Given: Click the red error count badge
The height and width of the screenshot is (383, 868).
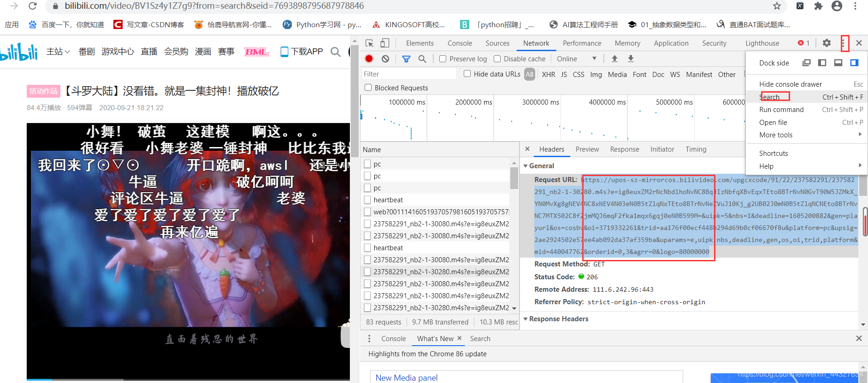Looking at the screenshot, I should coord(804,43).
